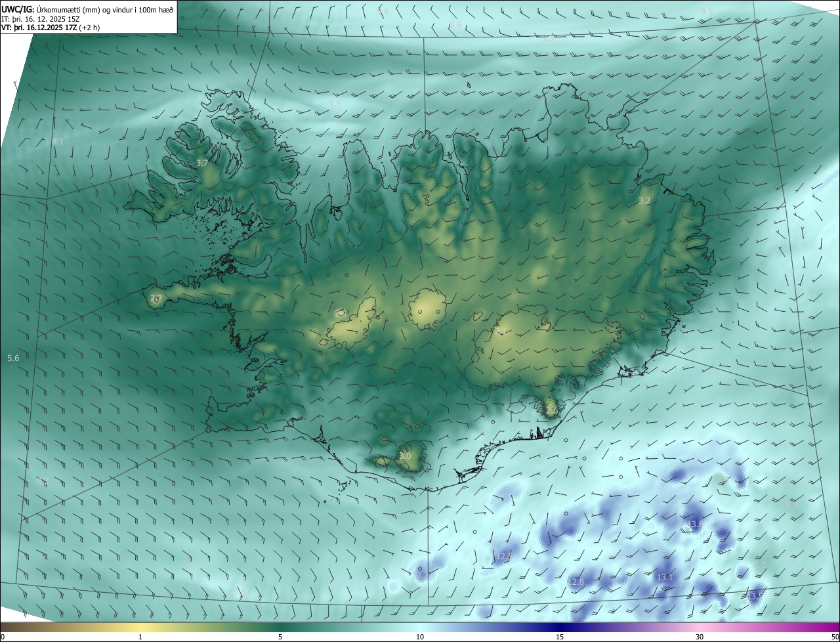The image size is (840, 642).
Task: Click the 3.7 value over the Westfjords
Action: (x=202, y=163)
